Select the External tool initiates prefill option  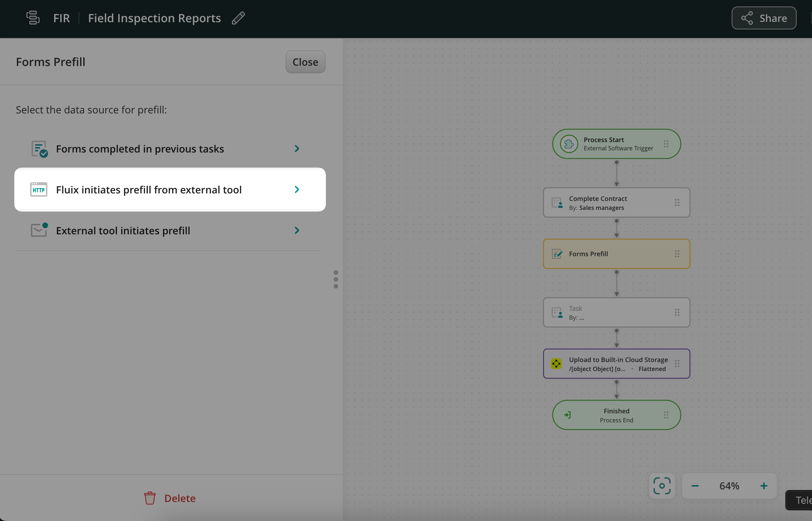pos(123,230)
